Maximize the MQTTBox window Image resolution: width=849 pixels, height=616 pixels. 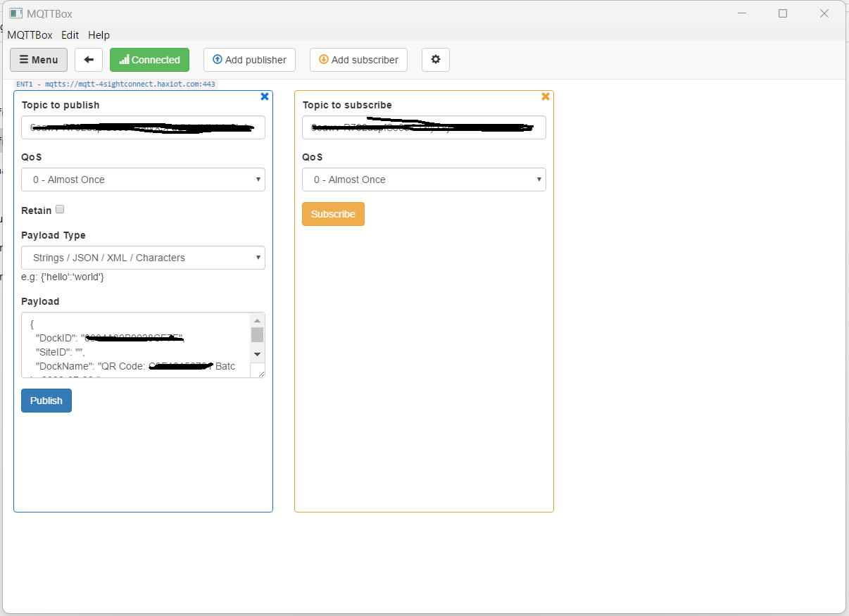783,13
